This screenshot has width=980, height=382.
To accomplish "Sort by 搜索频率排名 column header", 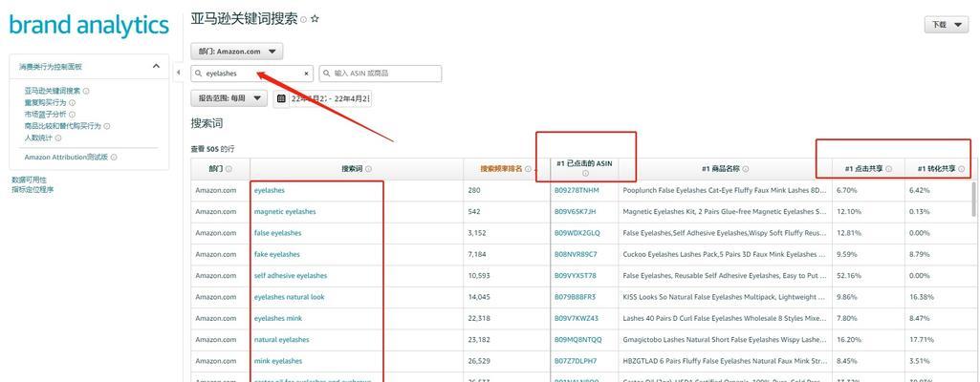I will pos(501,169).
